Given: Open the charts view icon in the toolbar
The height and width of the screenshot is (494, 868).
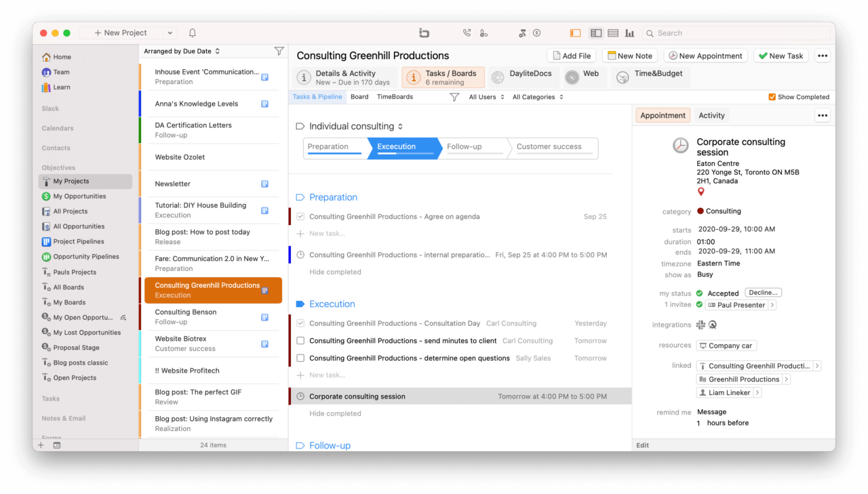Looking at the screenshot, I should pos(629,33).
